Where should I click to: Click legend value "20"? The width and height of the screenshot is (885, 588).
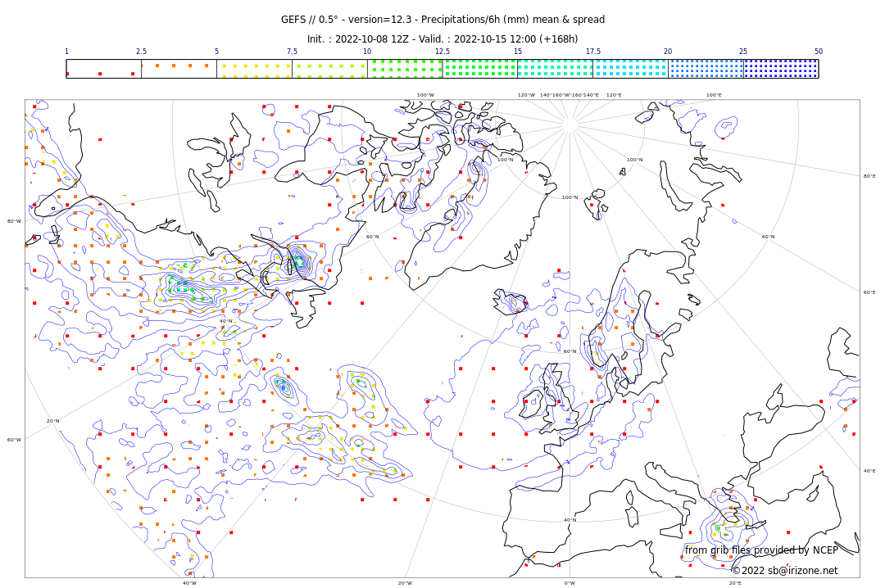(x=669, y=52)
